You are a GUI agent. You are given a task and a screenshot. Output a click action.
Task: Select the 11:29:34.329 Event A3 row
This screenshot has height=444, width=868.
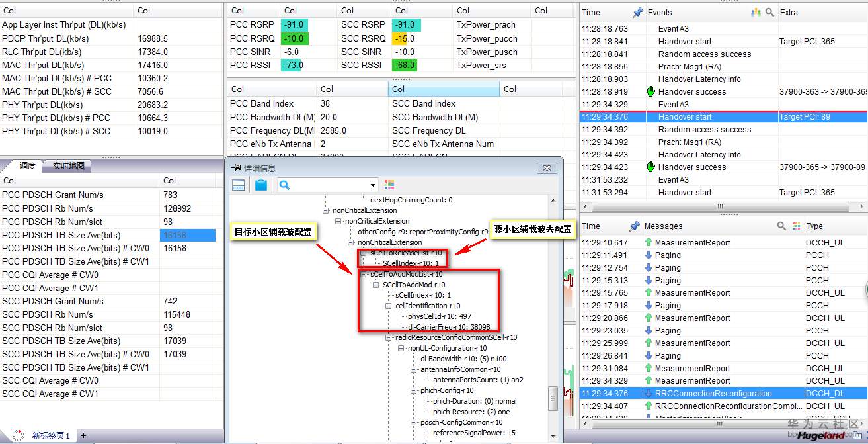[724, 105]
